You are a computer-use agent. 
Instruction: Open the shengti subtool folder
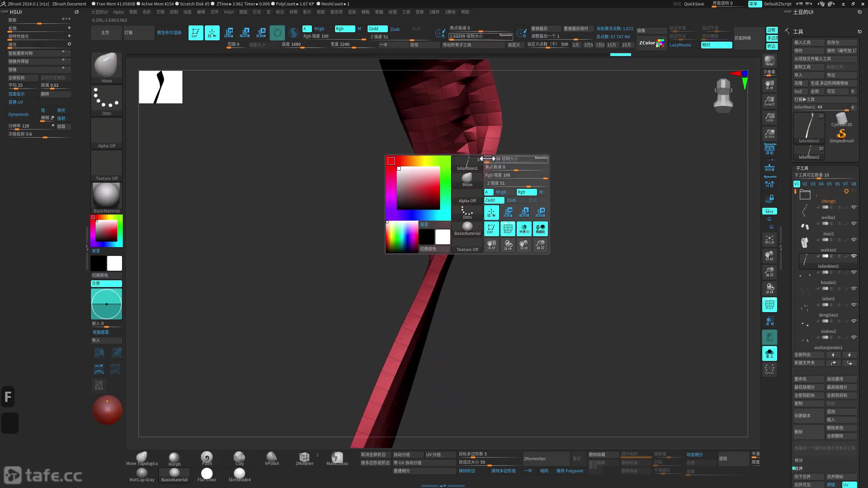[x=805, y=195]
